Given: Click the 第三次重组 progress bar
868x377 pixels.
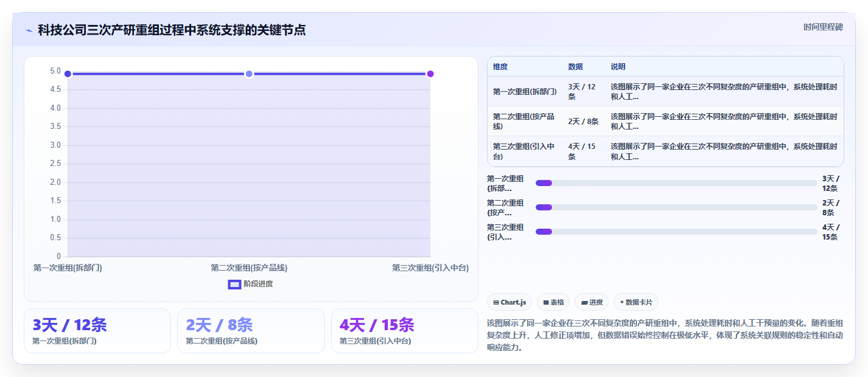Looking at the screenshot, I should [676, 232].
